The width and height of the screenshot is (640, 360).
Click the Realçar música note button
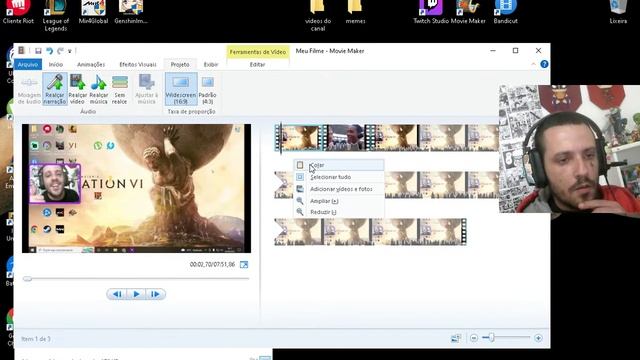coord(99,89)
